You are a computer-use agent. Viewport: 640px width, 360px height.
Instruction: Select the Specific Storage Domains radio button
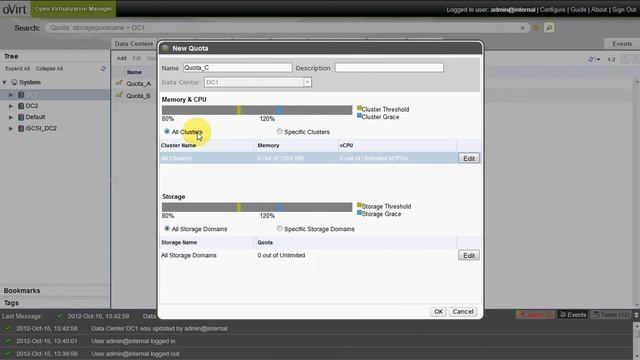click(280, 229)
